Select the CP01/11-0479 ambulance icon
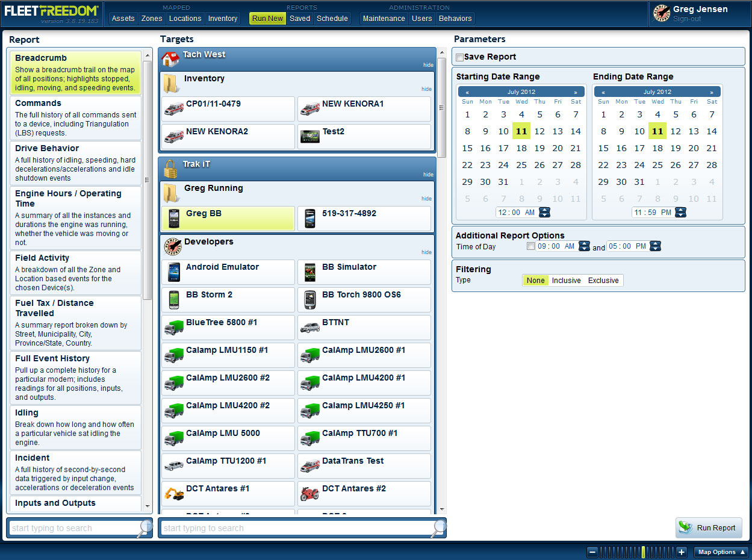This screenshot has height=560, width=752. point(174,109)
